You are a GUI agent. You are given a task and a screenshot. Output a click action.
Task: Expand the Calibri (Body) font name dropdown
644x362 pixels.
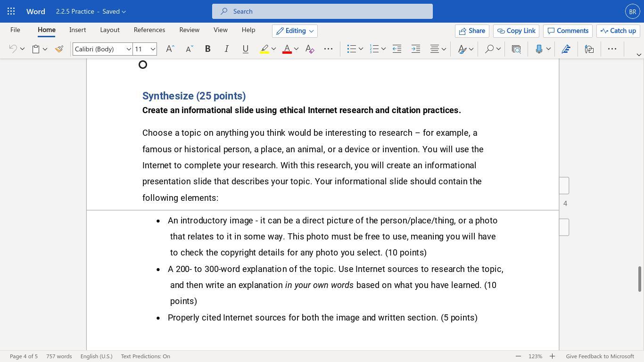click(128, 49)
